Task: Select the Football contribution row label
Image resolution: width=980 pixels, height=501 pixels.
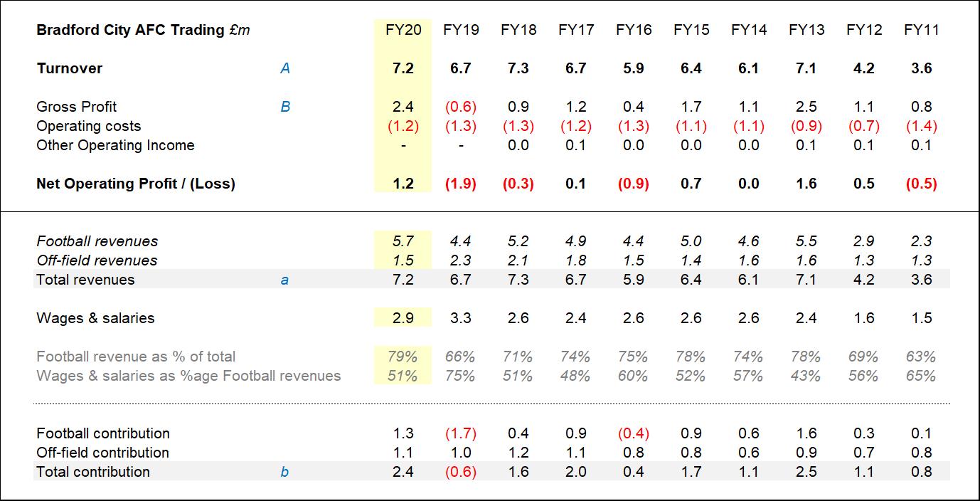Action: (x=103, y=433)
